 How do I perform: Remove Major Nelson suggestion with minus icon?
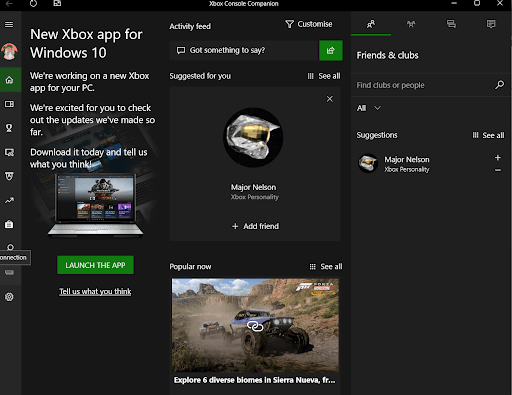498,170
